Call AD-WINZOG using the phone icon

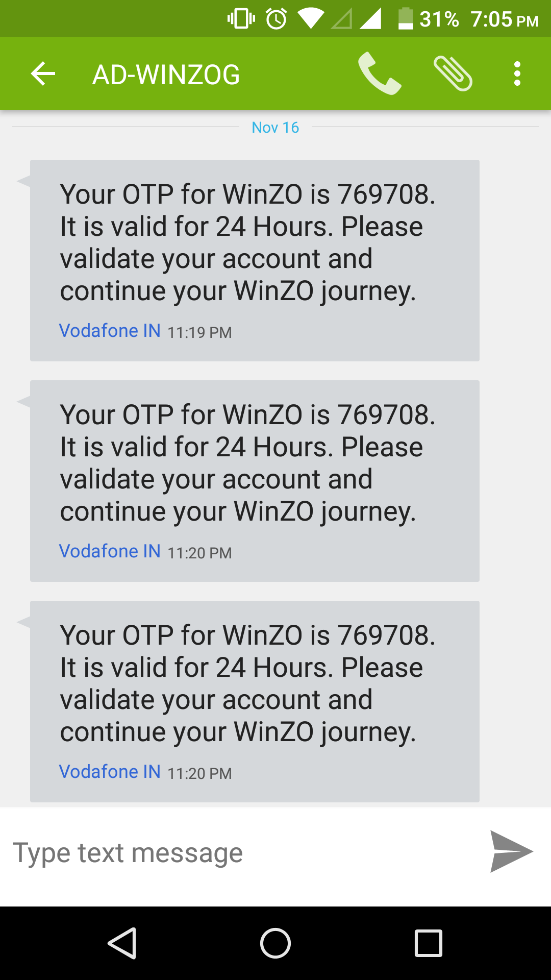[x=379, y=74]
